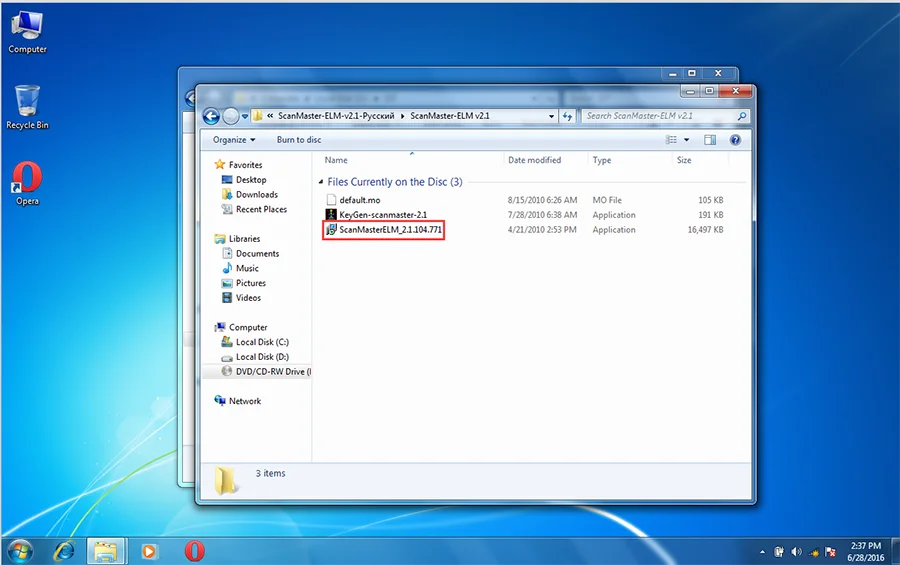Click the volume speaker tray icon
This screenshot has height=565, width=900.
796,552
